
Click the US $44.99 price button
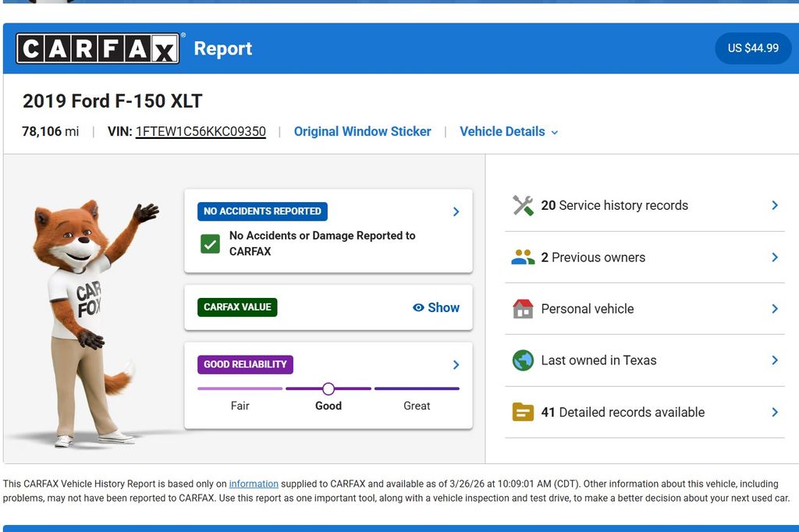point(753,48)
